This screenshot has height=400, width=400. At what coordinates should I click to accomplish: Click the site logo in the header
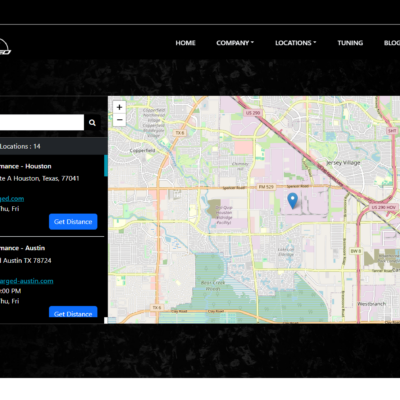point(5,47)
